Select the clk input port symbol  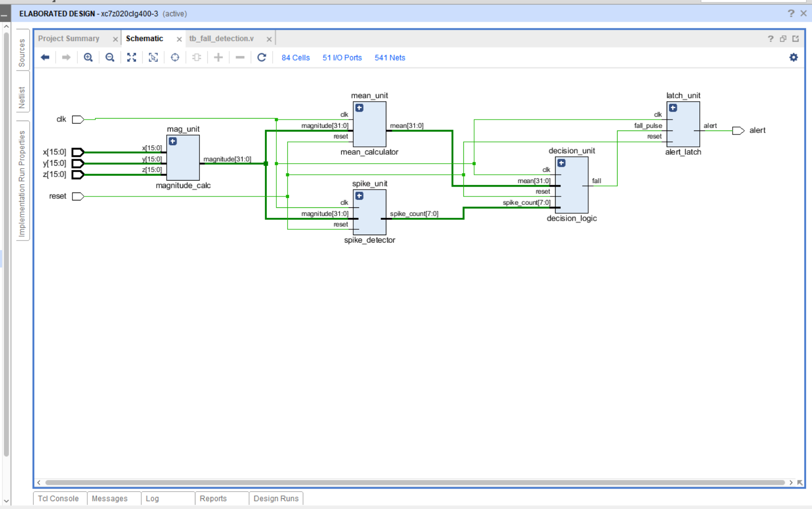coord(78,119)
